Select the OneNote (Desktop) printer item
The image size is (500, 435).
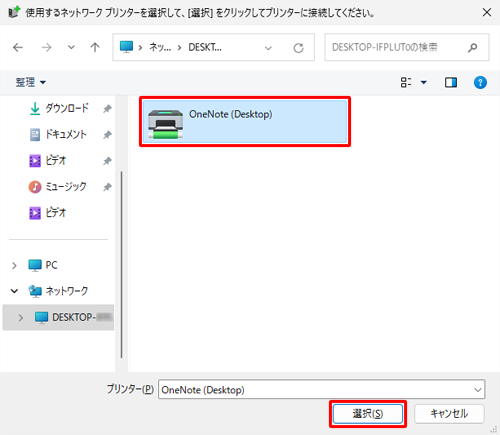pos(245,122)
